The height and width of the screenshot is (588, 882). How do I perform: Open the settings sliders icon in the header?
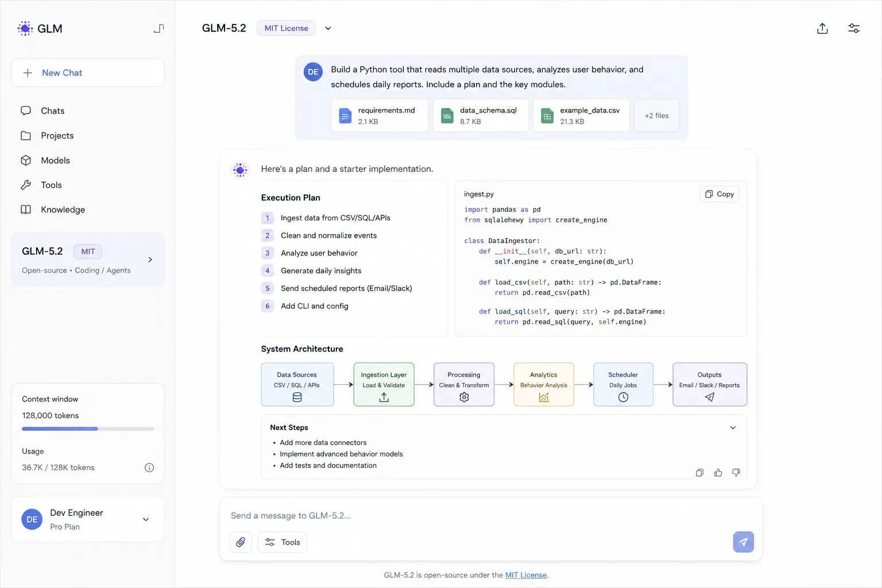[x=854, y=28]
